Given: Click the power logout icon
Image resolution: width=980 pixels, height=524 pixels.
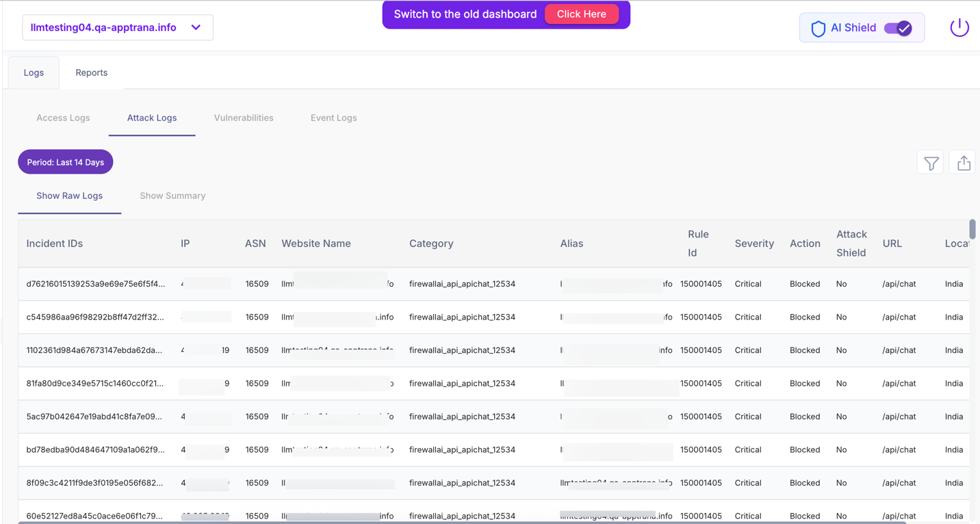Looking at the screenshot, I should point(959,27).
